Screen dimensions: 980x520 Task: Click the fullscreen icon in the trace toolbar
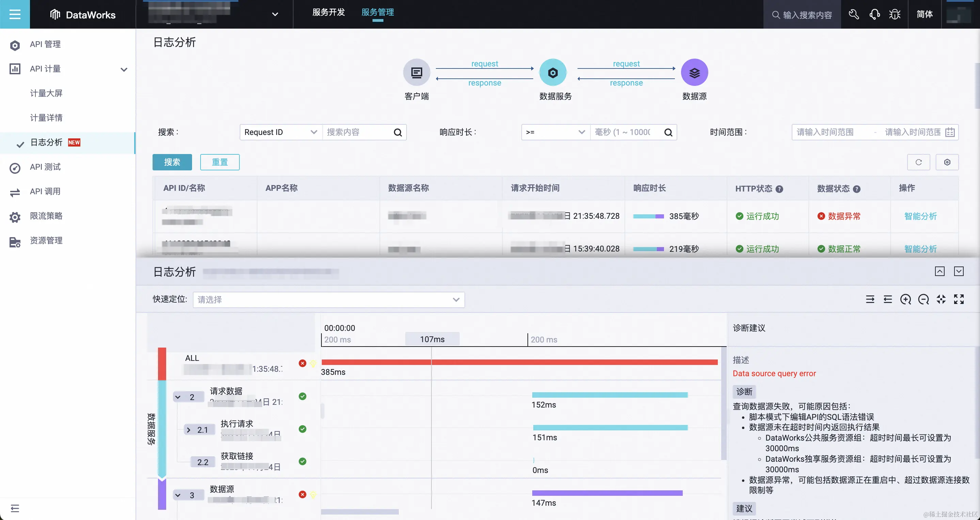pos(959,300)
